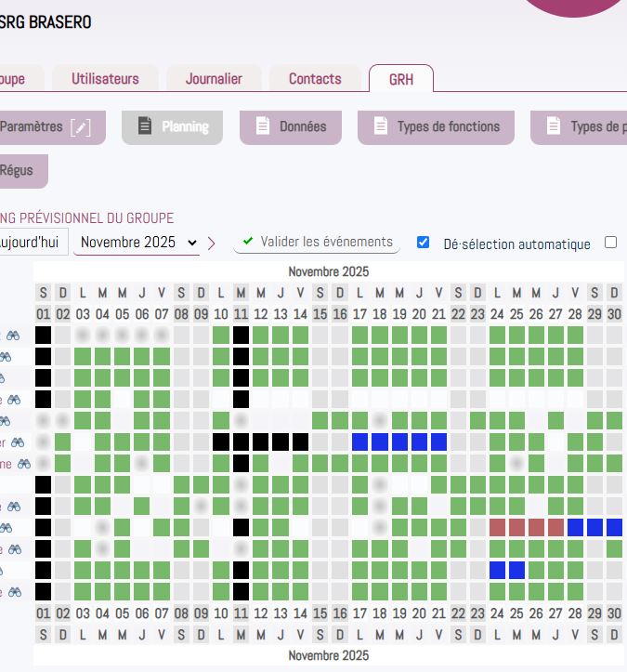The image size is (627, 672).
Task: Click the Régus button
Action: pyautogui.click(x=17, y=171)
